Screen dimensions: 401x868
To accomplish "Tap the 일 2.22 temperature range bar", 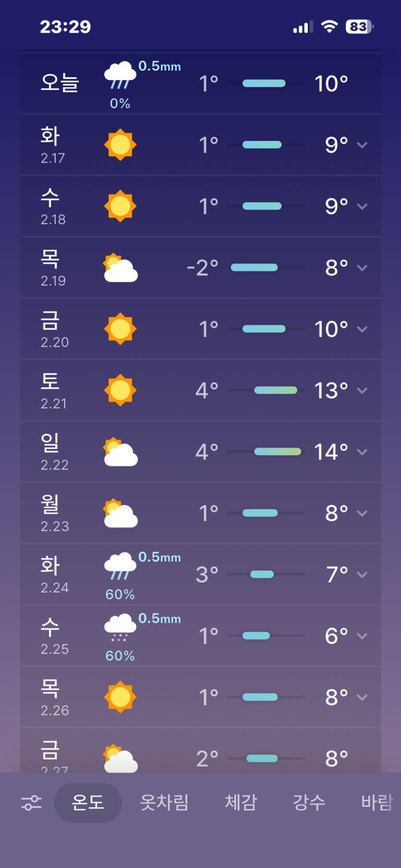I will (x=278, y=452).
